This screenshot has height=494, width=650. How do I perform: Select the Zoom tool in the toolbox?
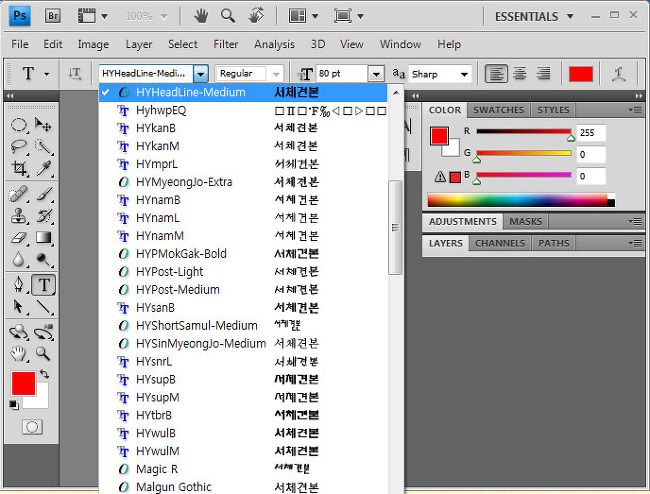click(x=43, y=354)
